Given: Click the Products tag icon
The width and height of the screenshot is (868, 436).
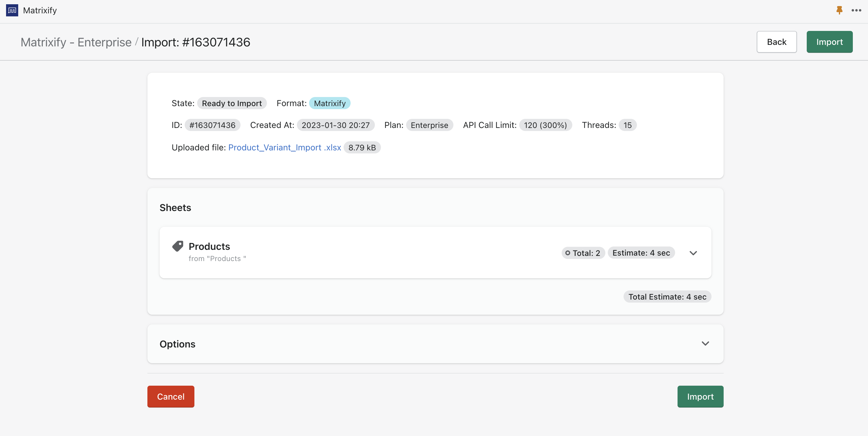Looking at the screenshot, I should pyautogui.click(x=178, y=246).
